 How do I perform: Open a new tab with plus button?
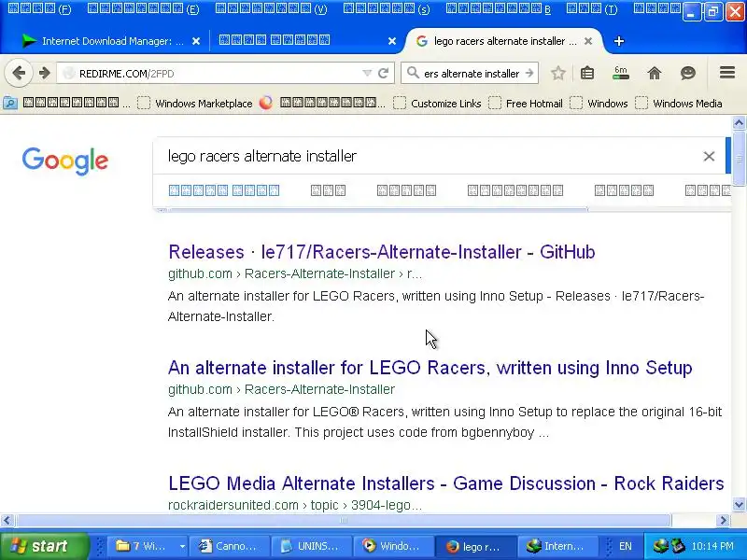(x=619, y=41)
